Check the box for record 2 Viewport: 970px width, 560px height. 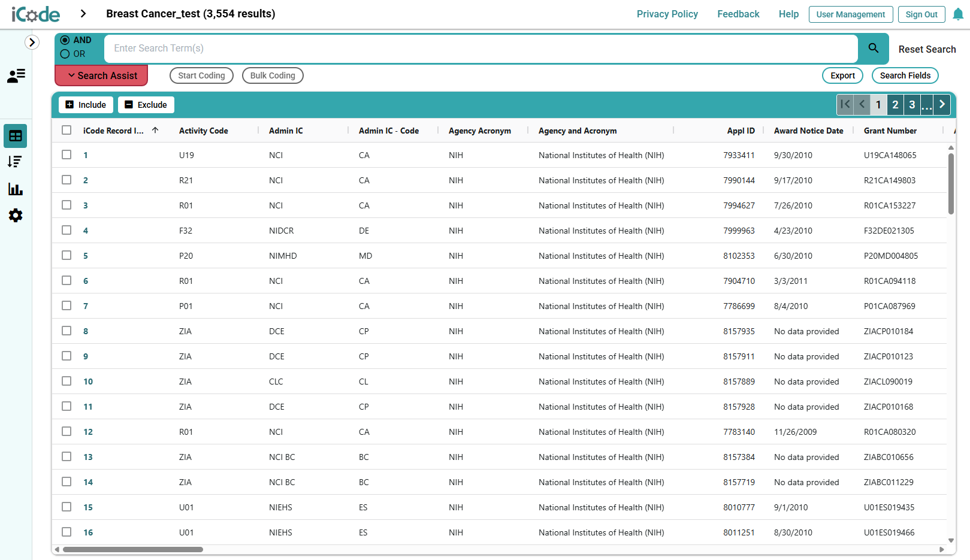[x=67, y=180]
